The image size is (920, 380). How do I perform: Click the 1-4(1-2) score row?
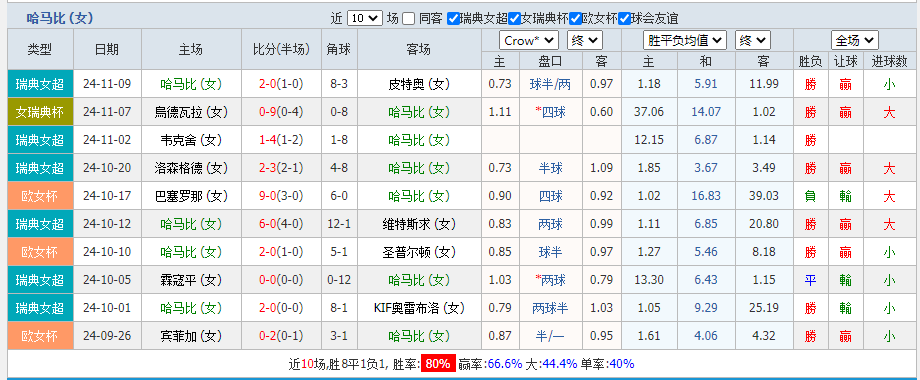[281, 140]
